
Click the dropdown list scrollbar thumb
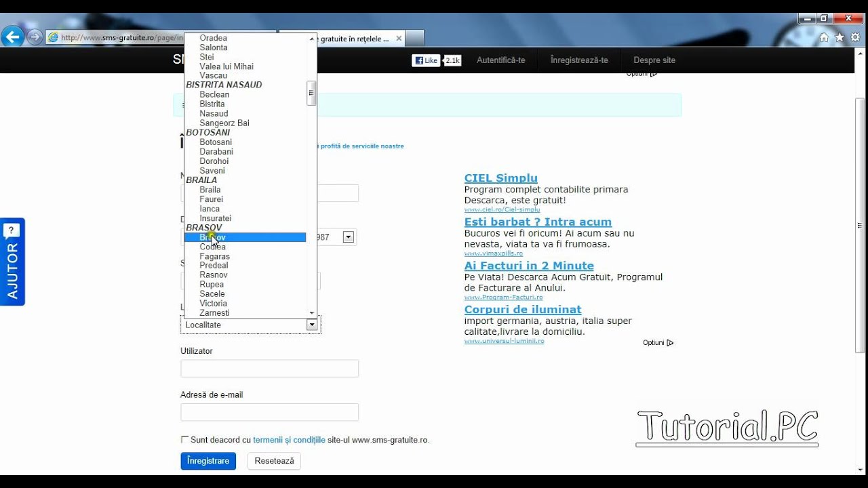tap(311, 94)
